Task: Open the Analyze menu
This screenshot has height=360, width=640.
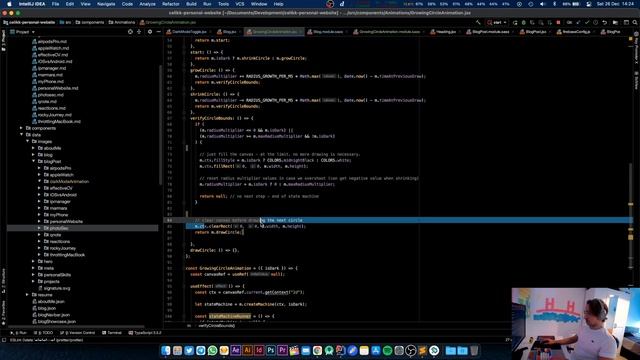Action: pos(147,4)
